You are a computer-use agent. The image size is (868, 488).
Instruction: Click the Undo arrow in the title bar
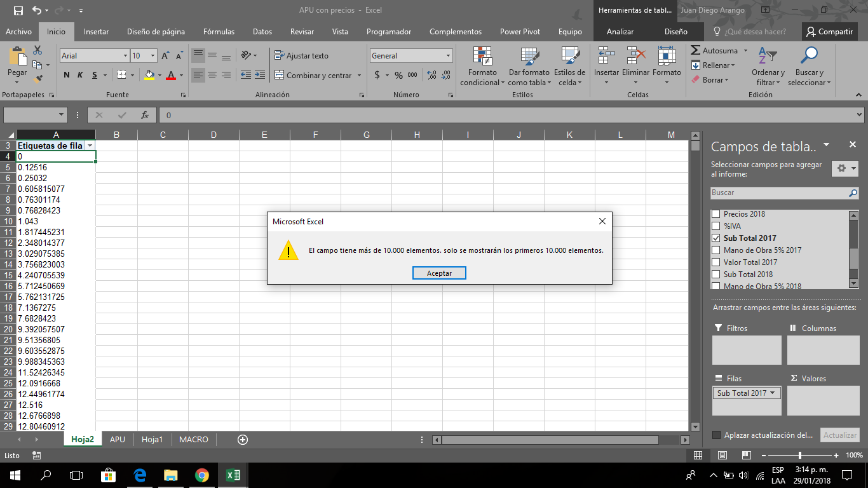click(36, 10)
